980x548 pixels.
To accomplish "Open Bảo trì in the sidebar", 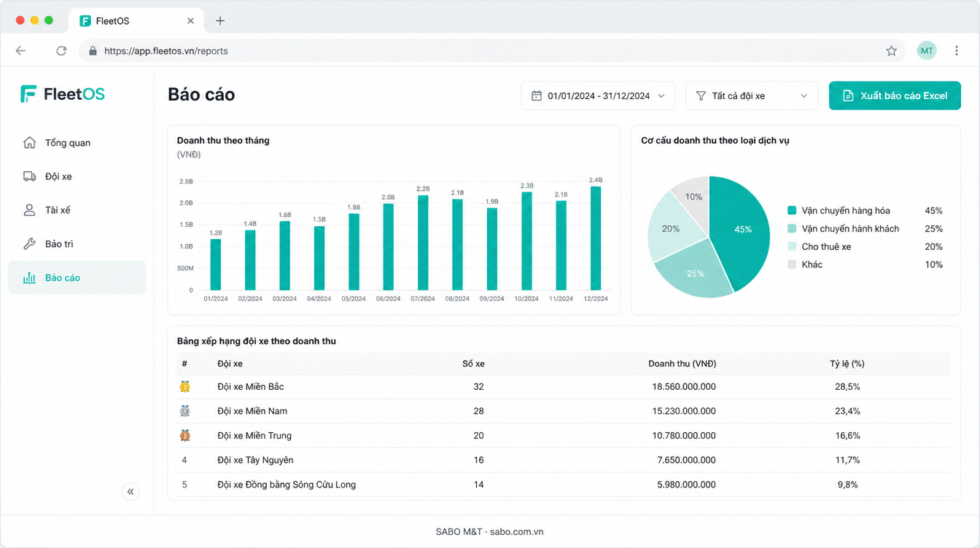I will click(77, 244).
